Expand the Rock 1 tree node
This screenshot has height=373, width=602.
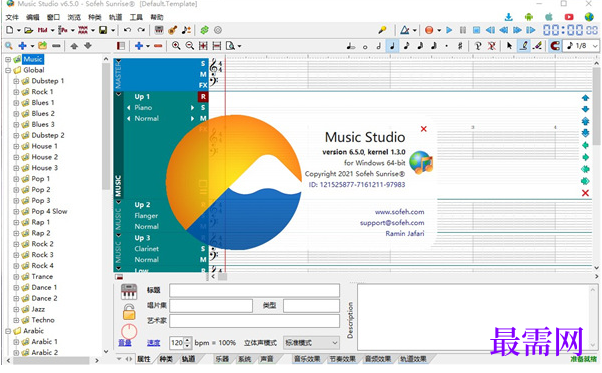[x=16, y=92]
